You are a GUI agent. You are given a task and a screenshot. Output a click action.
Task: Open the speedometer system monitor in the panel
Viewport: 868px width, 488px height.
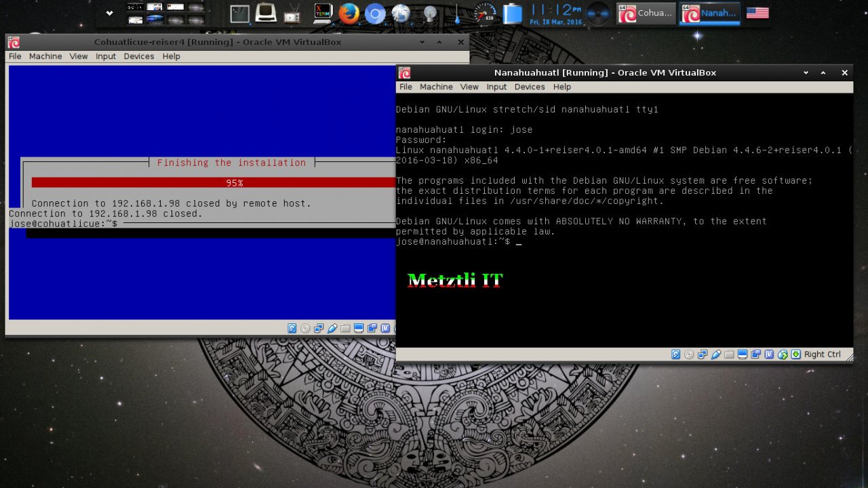coord(484,13)
